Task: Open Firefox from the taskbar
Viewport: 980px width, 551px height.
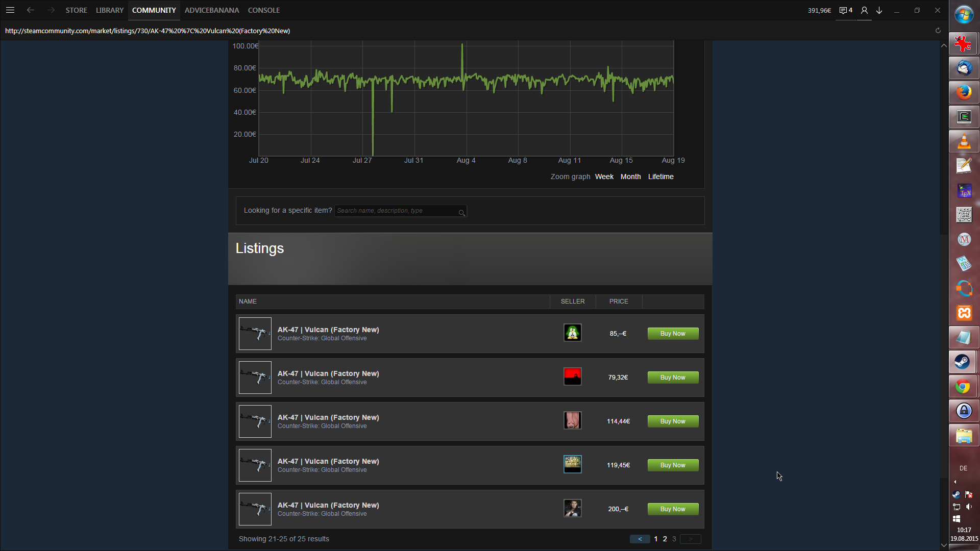Action: tap(964, 92)
